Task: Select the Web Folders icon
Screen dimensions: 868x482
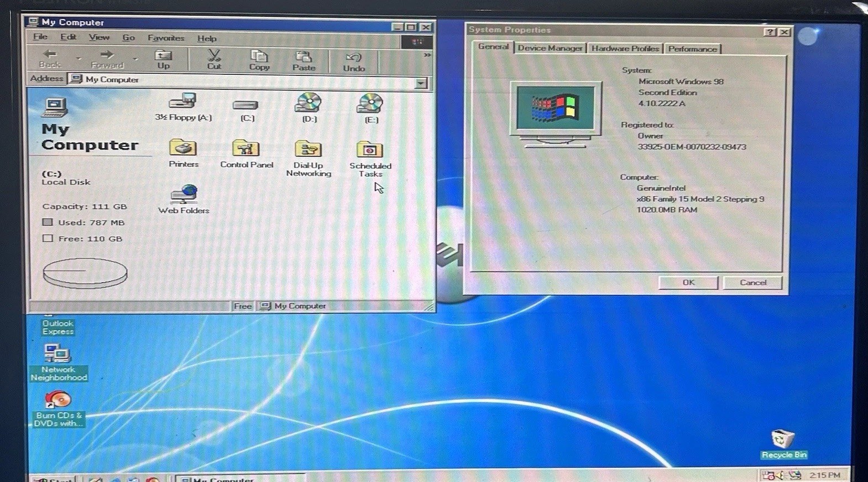Action: tap(184, 194)
